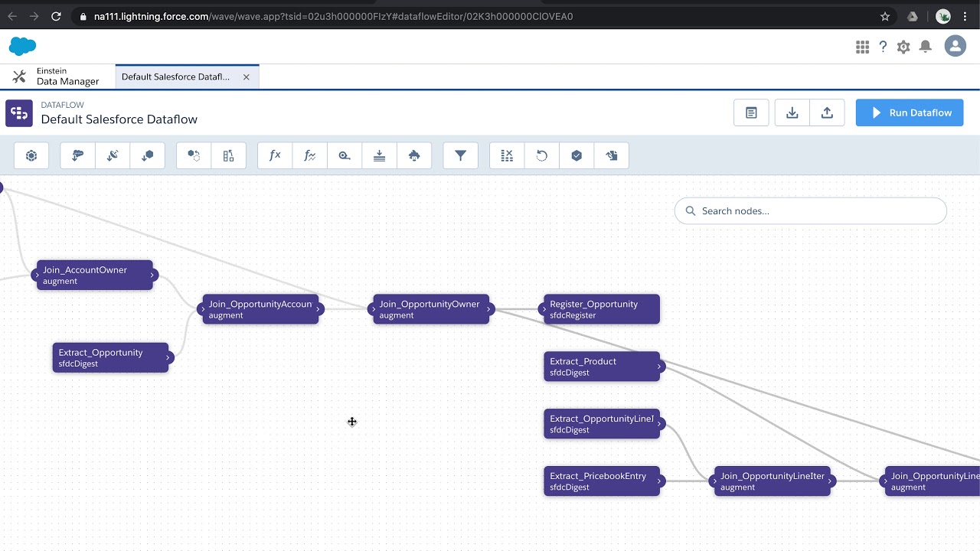Click Extract_Opportunity node output arrow

tap(168, 357)
